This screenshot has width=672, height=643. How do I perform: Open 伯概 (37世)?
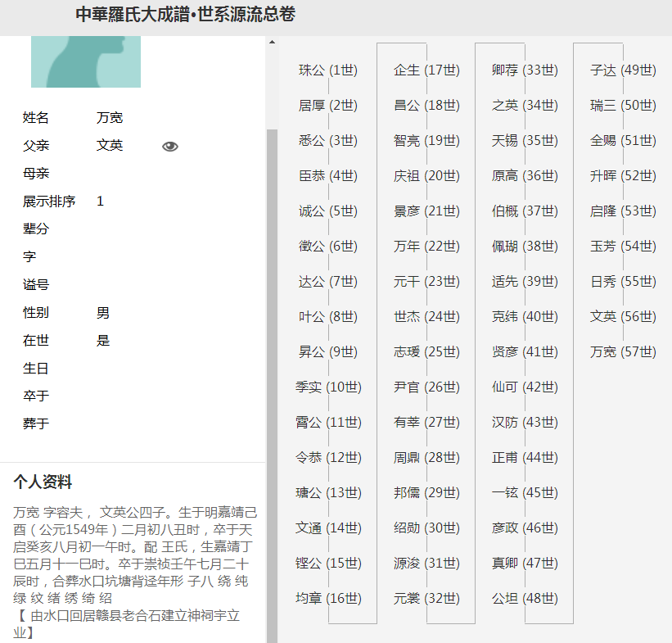[525, 211]
